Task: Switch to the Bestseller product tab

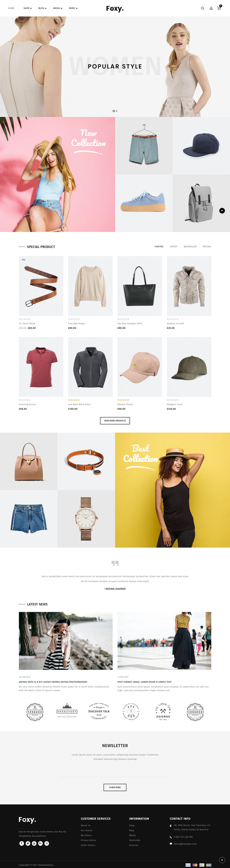Action: 190,246
